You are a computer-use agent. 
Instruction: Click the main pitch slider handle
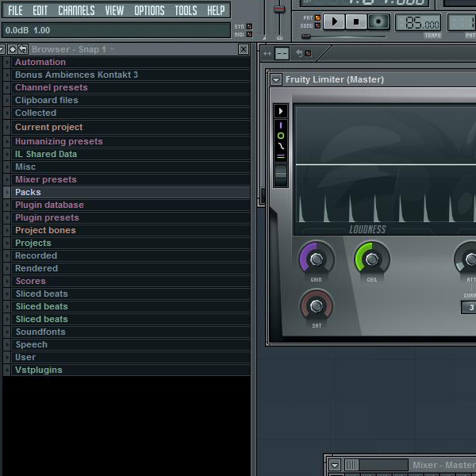(279, 9)
